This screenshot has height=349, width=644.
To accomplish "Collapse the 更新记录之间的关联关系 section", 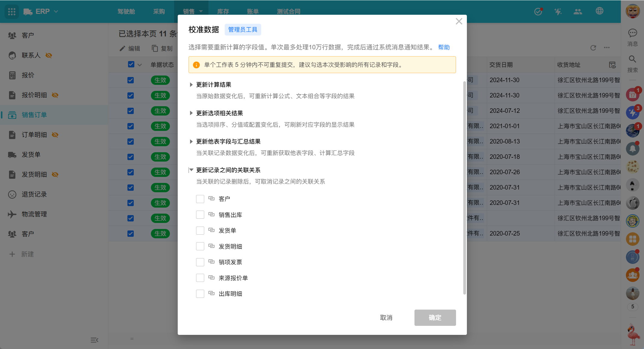I will tap(191, 170).
